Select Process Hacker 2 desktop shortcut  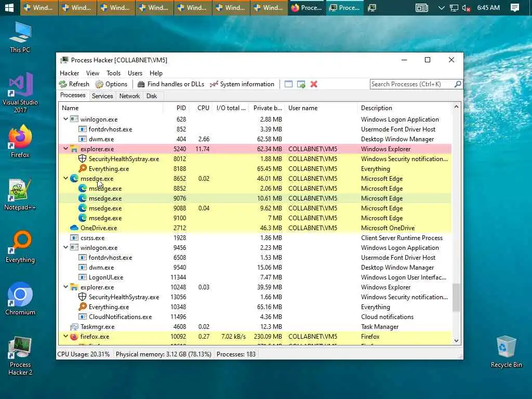tap(20, 356)
